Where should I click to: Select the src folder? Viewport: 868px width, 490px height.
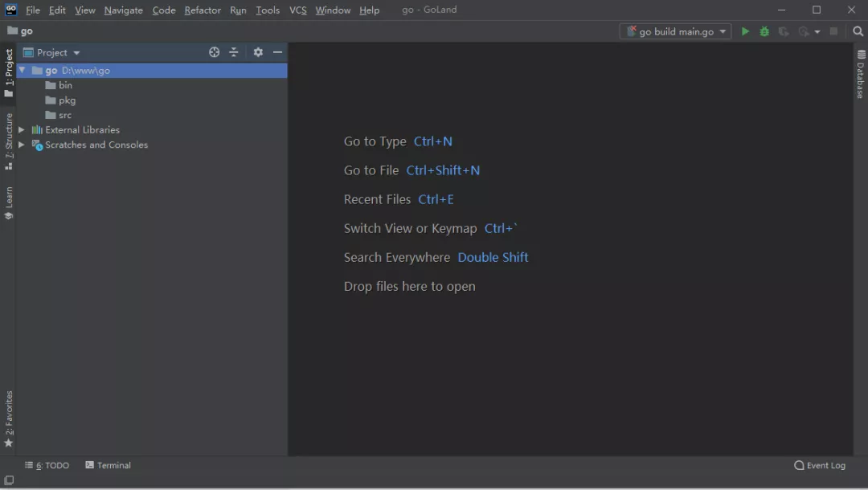click(x=58, y=115)
